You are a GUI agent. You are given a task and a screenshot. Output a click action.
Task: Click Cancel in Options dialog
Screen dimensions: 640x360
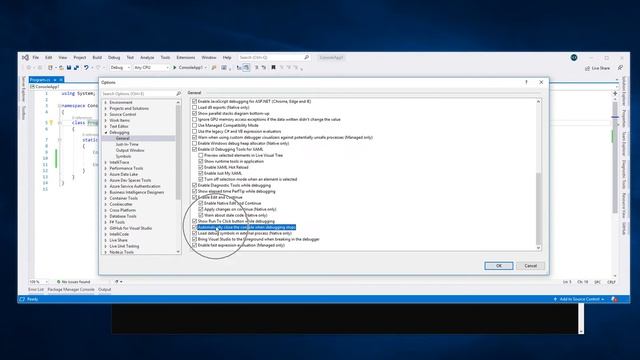tap(531, 266)
